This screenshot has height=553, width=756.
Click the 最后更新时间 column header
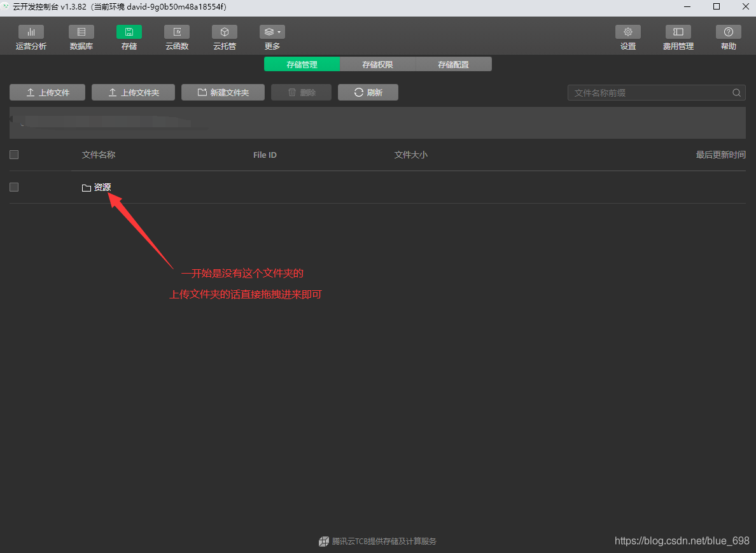[721, 155]
